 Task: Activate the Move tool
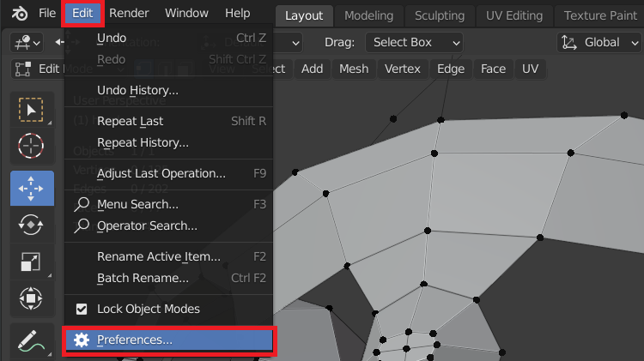click(x=32, y=189)
